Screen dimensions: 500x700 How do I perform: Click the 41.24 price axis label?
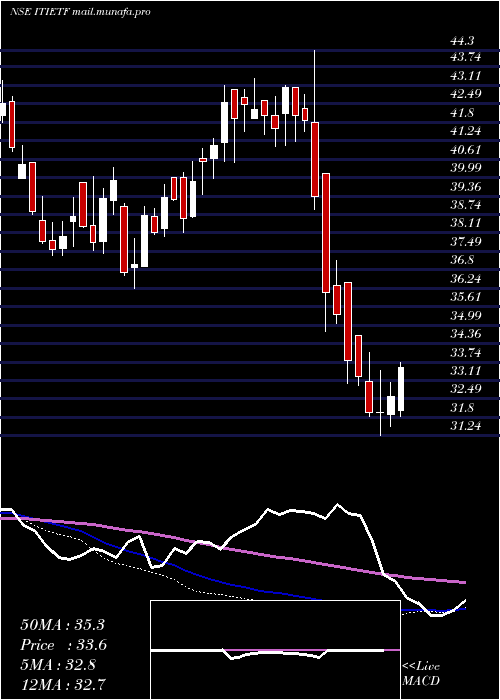pyautogui.click(x=466, y=131)
